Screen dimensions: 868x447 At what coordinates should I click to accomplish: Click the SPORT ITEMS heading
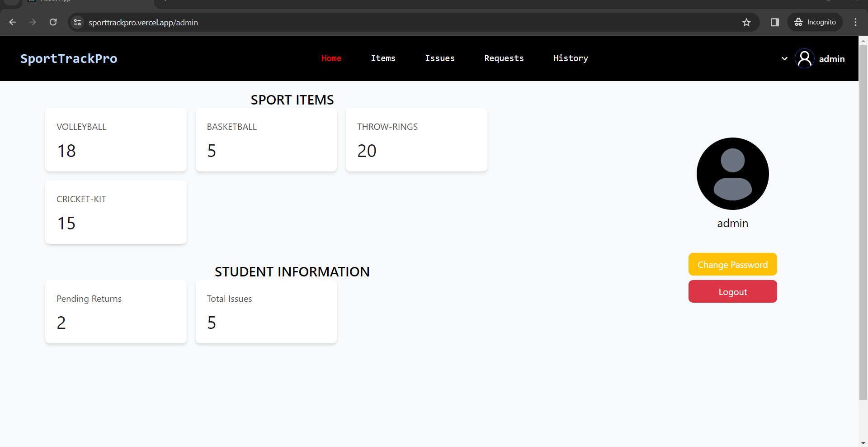[292, 100]
